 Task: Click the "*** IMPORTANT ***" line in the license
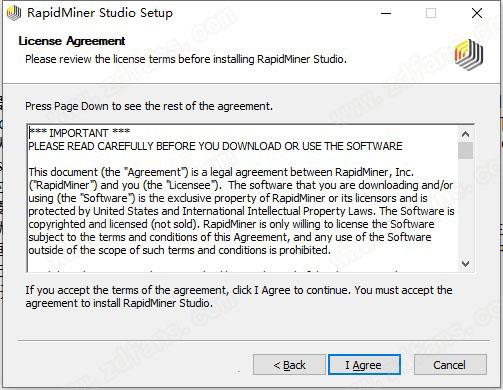click(x=79, y=133)
